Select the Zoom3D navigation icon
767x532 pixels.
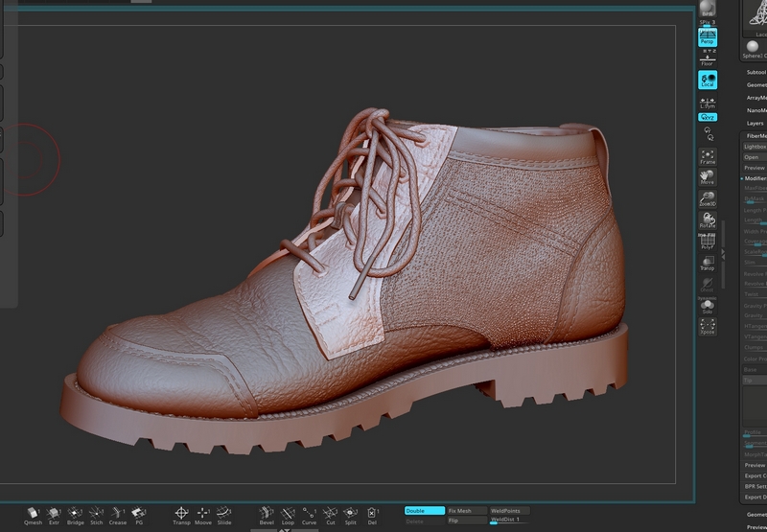[x=708, y=198]
